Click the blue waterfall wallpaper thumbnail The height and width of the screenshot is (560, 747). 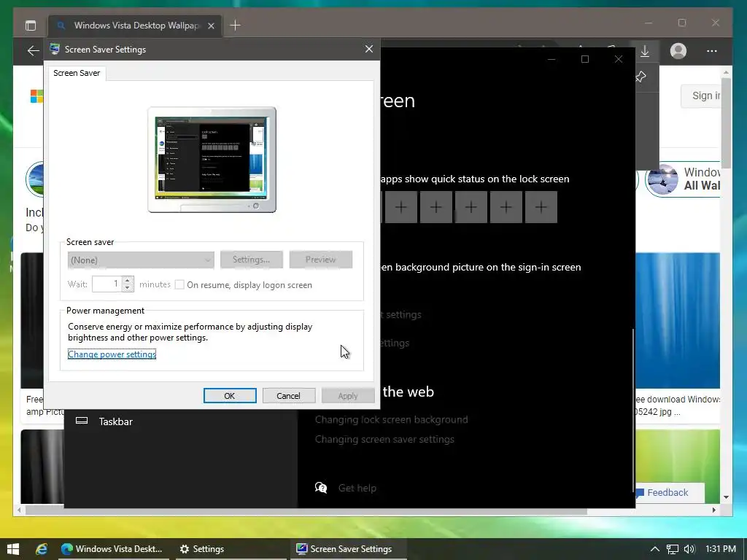(678, 321)
